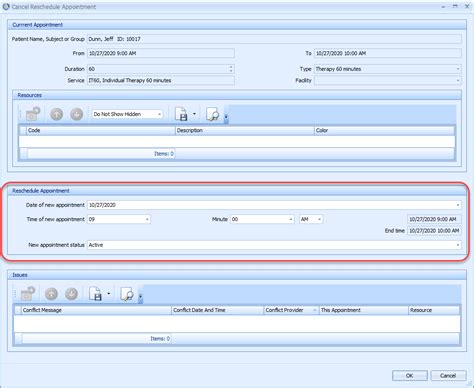This screenshot has width=474, height=388.
Task: Open export dropdown arrow in Issues toolbar
Action: (x=109, y=294)
